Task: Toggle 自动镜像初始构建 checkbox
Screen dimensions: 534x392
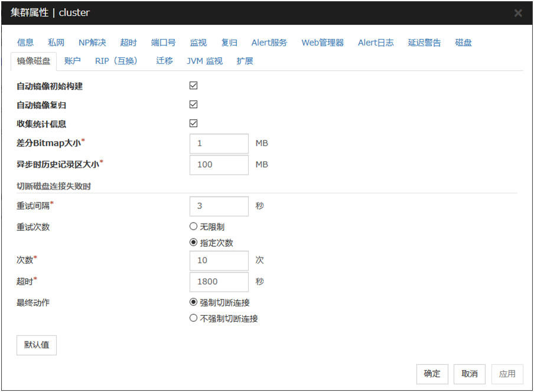Action: (193, 86)
